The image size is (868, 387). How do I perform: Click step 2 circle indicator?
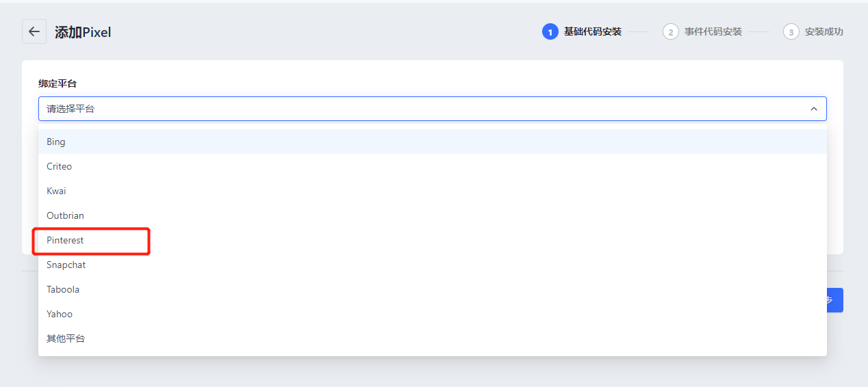[670, 31]
